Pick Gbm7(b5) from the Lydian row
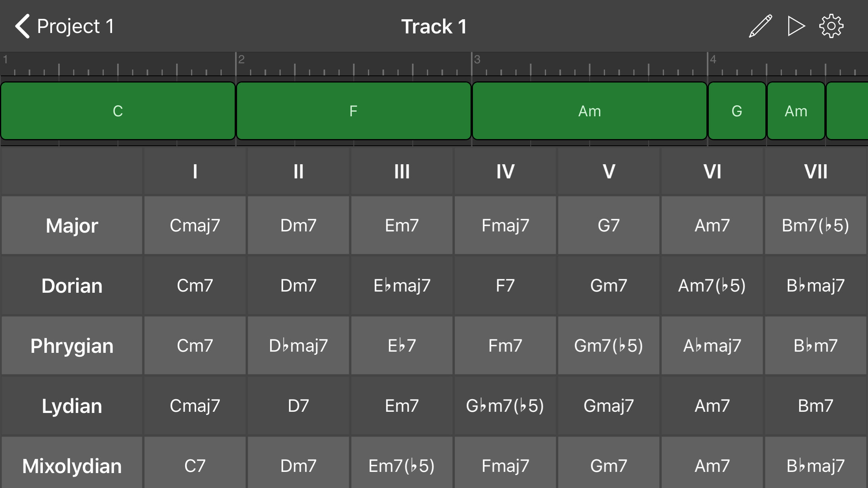This screenshot has height=488, width=868. [x=505, y=406]
